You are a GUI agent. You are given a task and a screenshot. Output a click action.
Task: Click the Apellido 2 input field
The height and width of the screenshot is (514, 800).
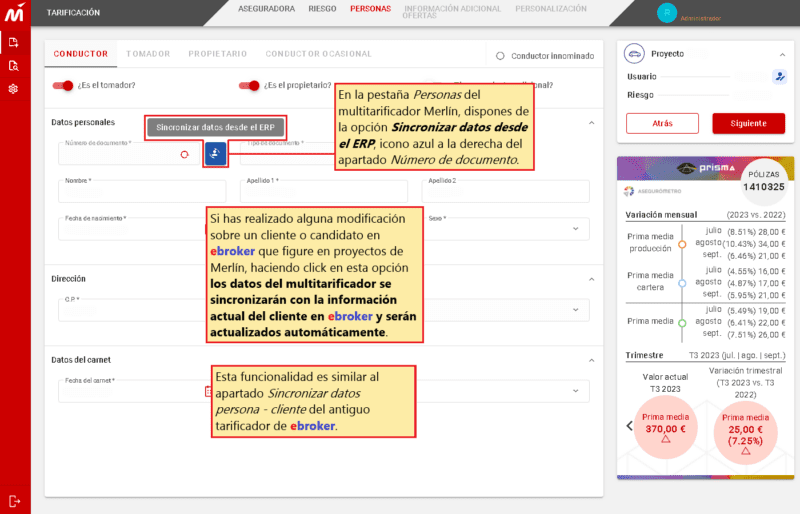coord(506,191)
